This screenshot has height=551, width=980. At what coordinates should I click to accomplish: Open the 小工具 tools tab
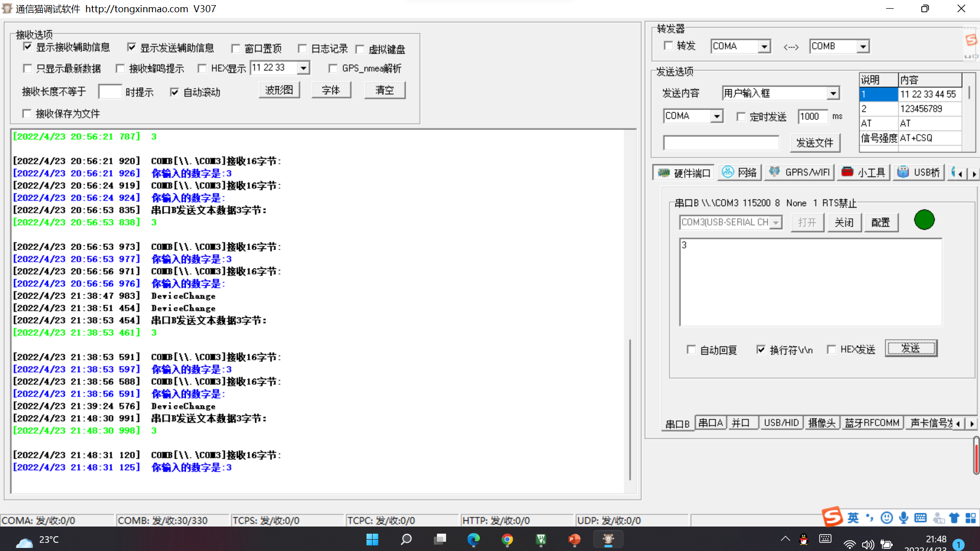[x=863, y=172]
